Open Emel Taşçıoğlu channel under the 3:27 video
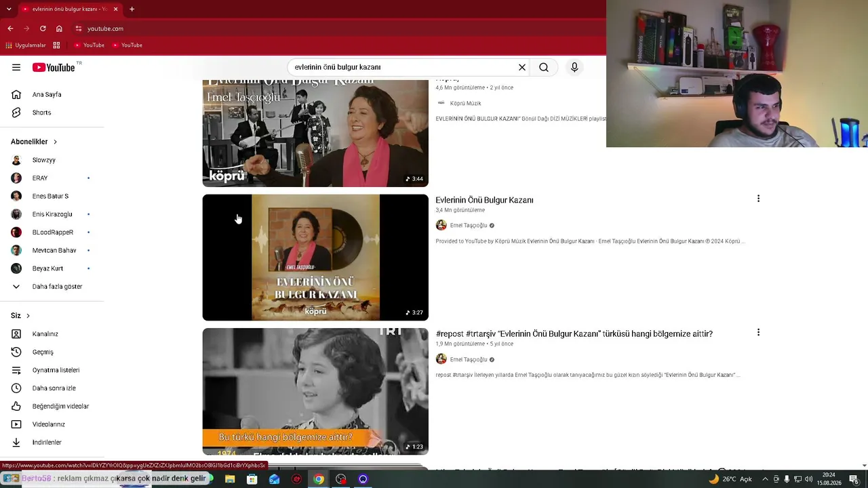Screen dimensions: 868x488 pos(469,225)
